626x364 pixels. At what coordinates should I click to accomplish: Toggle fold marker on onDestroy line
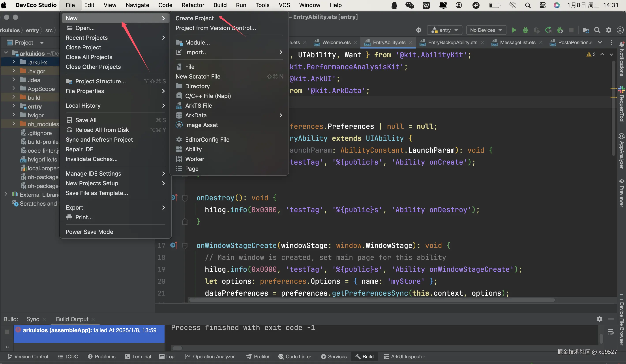pyautogui.click(x=185, y=198)
